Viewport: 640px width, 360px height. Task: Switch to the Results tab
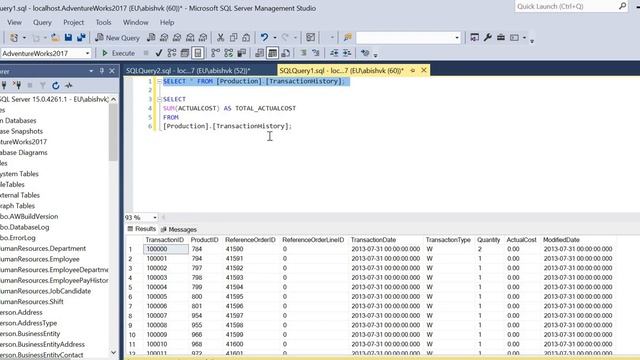(142, 229)
